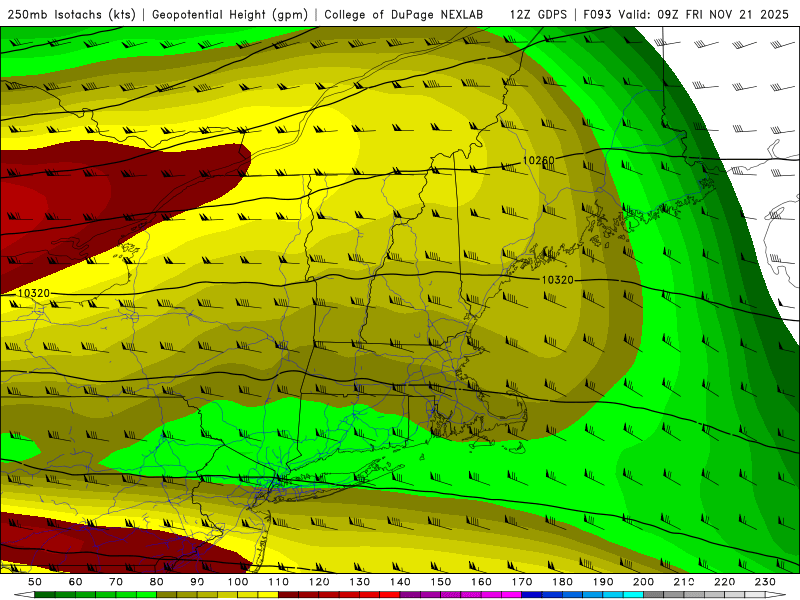Click the "250mb Isotachs (kts)" title text
This screenshot has width=800, height=600.
(71, 14)
